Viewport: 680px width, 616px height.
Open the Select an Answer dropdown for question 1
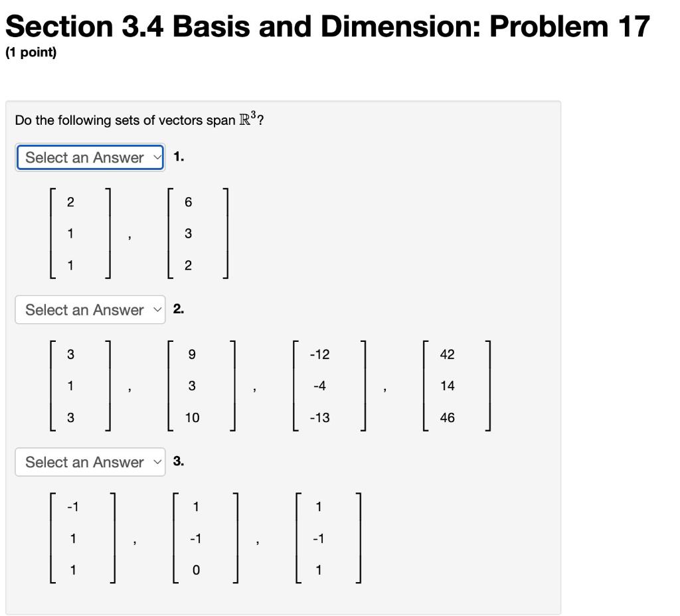(90, 157)
